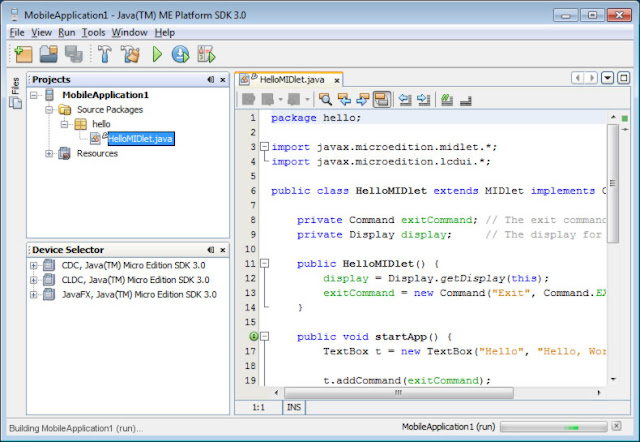Click the first greyed-out editor toolbar icon
The height and width of the screenshot is (442, 640).
click(x=248, y=99)
